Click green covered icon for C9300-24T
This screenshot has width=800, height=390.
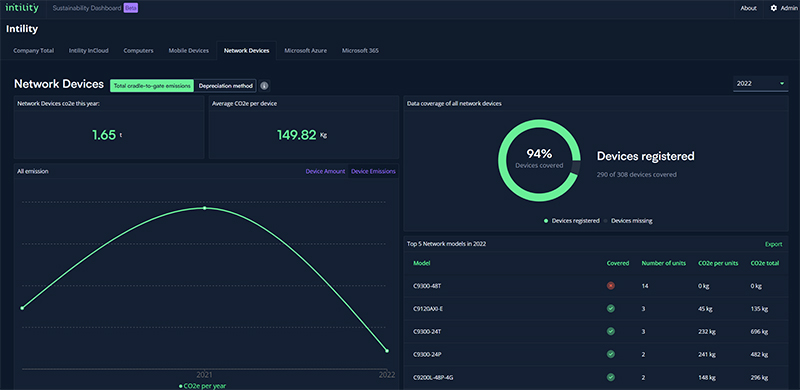610,331
